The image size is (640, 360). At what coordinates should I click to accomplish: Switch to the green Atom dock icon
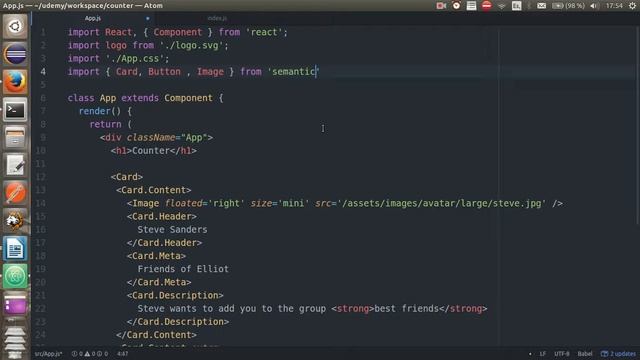click(15, 276)
